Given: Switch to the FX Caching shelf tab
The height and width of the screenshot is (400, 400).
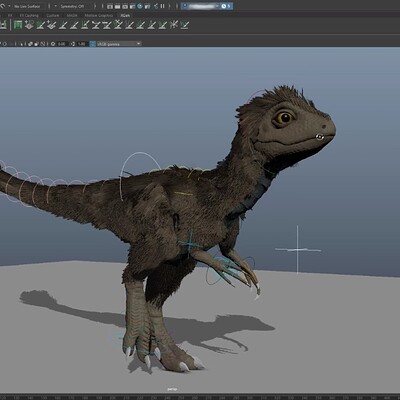Looking at the screenshot, I should tap(29, 15).
